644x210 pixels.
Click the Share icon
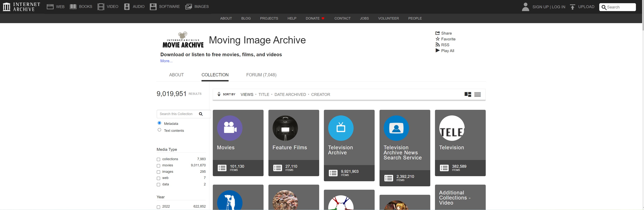437,33
